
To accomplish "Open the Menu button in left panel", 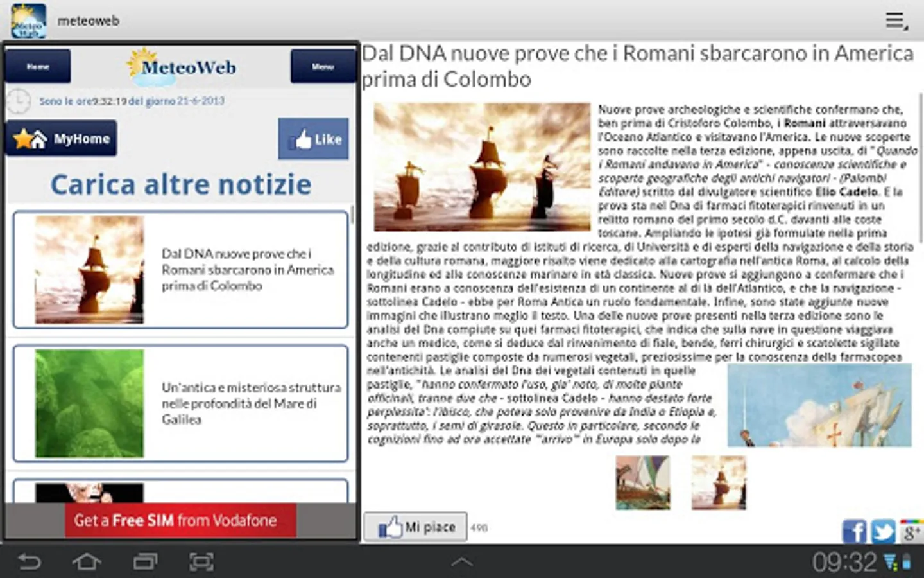I will click(322, 66).
